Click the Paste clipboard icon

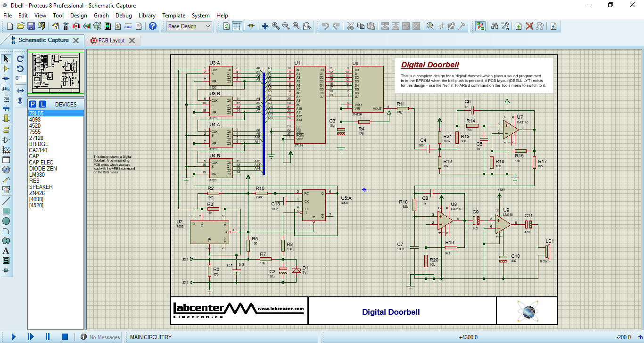[371, 26]
